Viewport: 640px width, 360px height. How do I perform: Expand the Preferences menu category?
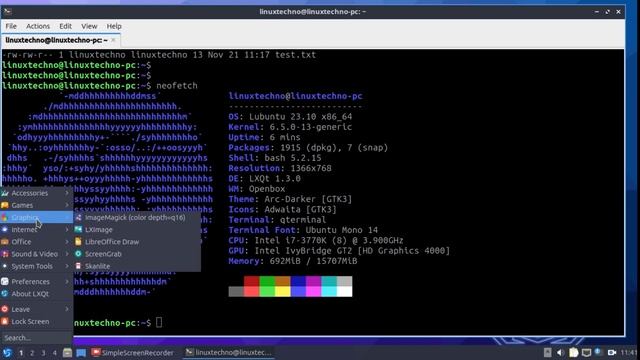tap(36, 282)
